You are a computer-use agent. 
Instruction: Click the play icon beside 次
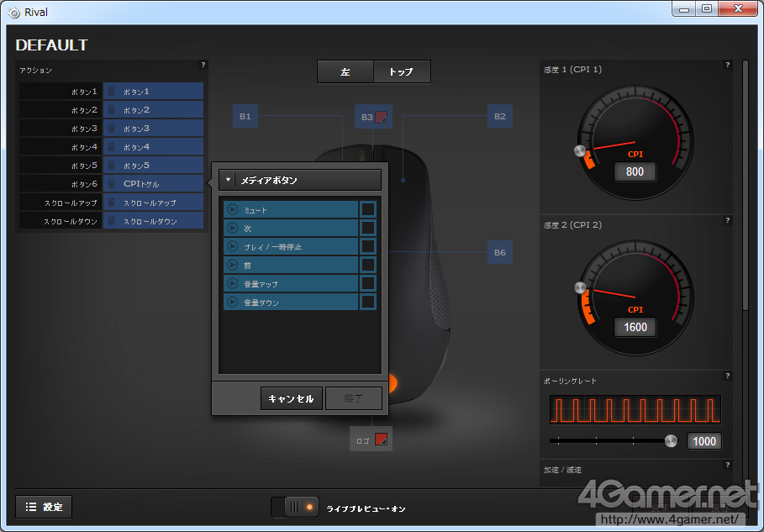pyautogui.click(x=233, y=228)
